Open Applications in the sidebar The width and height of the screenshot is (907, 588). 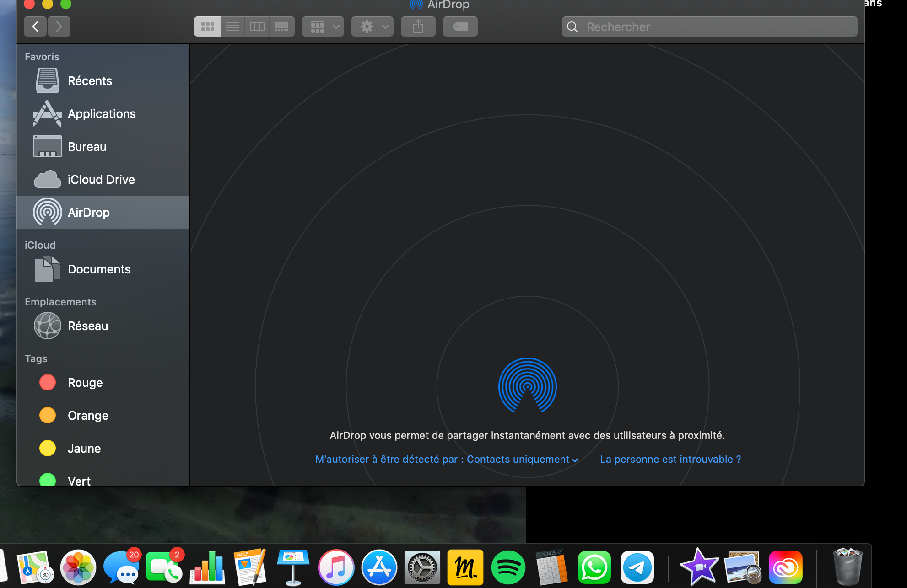pyautogui.click(x=102, y=114)
